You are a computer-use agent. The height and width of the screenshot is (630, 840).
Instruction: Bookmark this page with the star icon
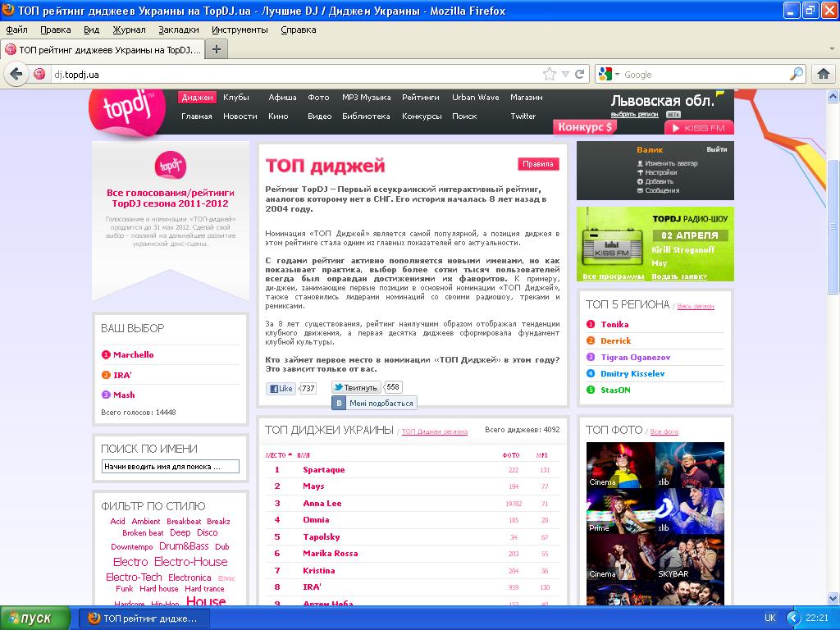549,75
